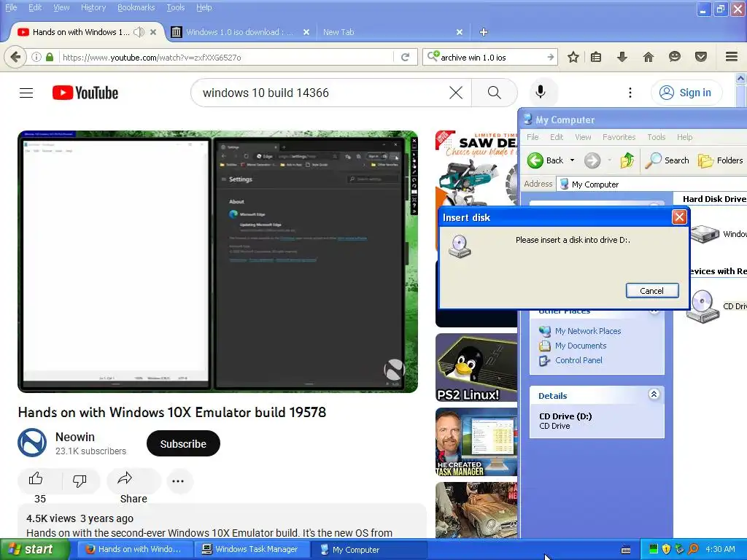Close the Windows 1.0 iso tab
Screen dimensions: 747x560
[306, 32]
